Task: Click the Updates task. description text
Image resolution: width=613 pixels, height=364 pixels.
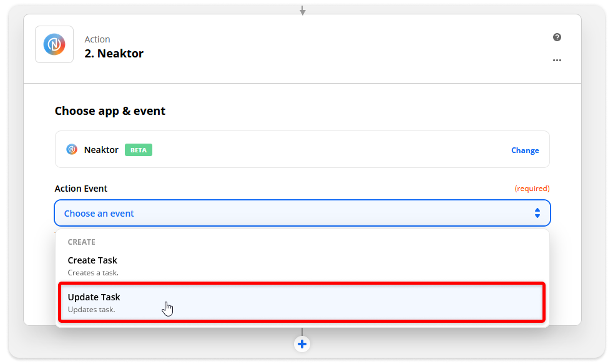Action: [92, 310]
